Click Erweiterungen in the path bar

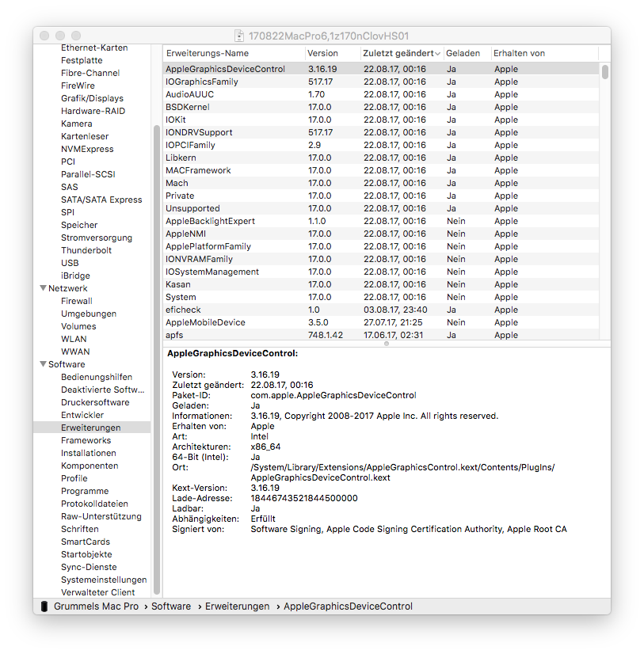pos(237,606)
